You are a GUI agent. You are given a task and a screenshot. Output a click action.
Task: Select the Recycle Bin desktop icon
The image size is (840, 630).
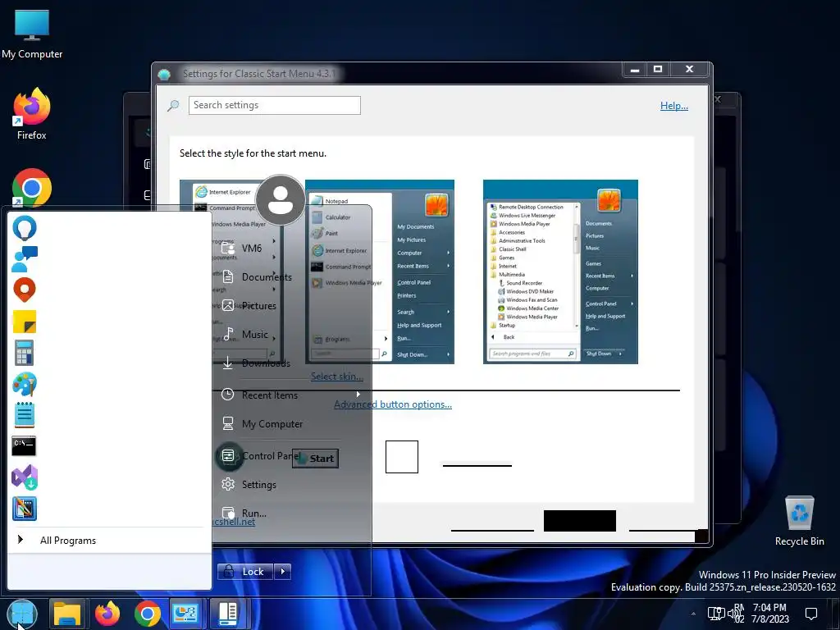pos(799,521)
